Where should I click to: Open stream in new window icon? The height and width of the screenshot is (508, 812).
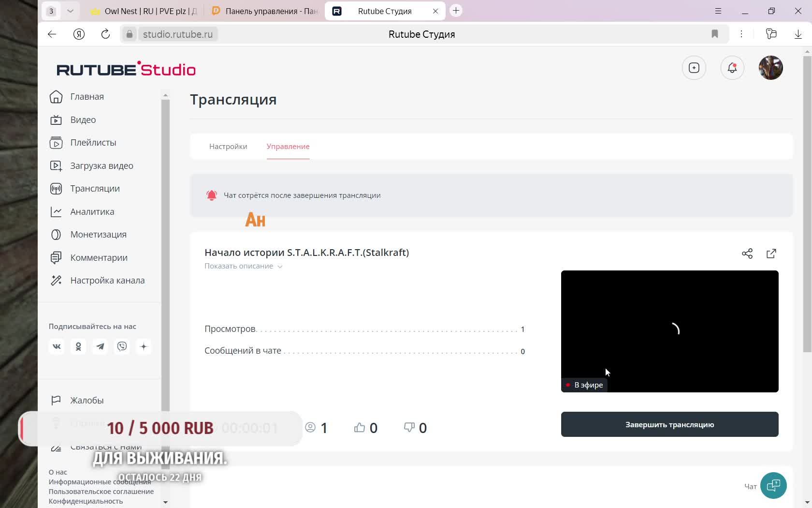(x=771, y=254)
